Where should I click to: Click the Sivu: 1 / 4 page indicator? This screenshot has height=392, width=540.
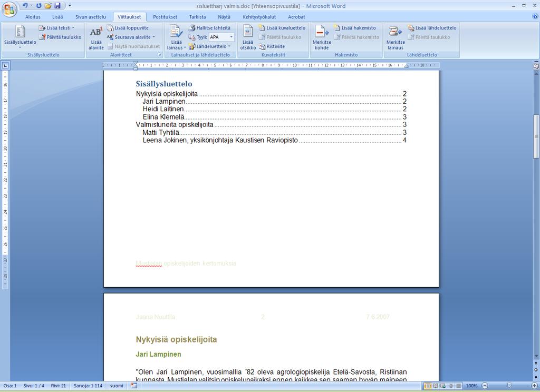(34, 386)
